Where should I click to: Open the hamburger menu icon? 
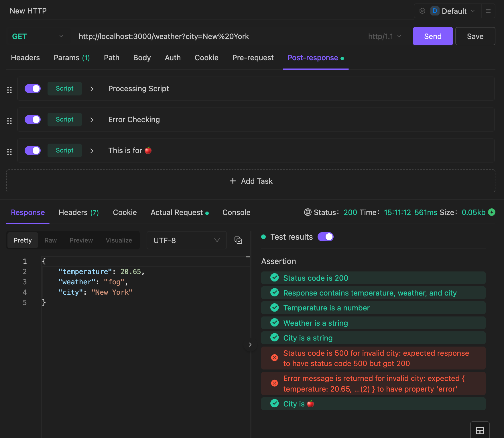[x=488, y=11]
